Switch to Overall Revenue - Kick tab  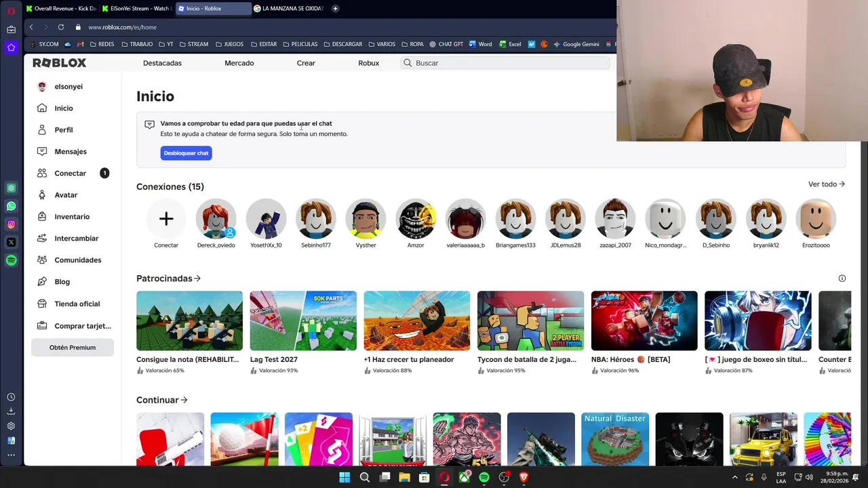(x=61, y=8)
